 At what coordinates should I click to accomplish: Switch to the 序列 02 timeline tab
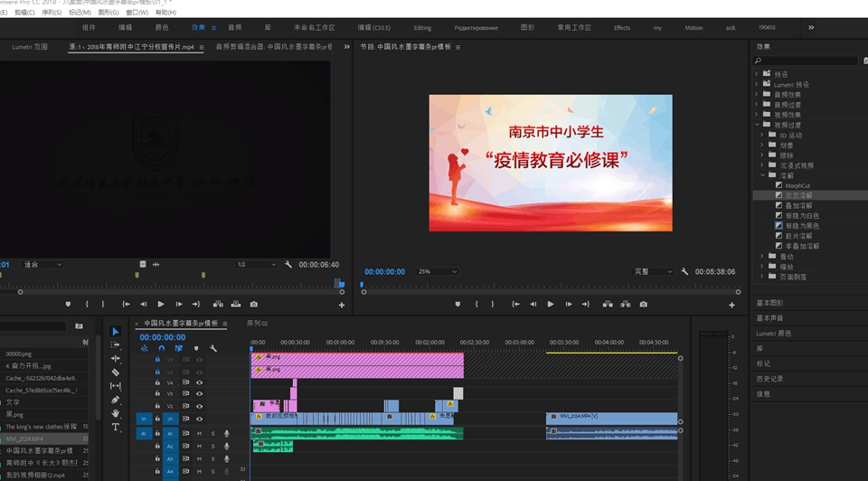tap(258, 323)
